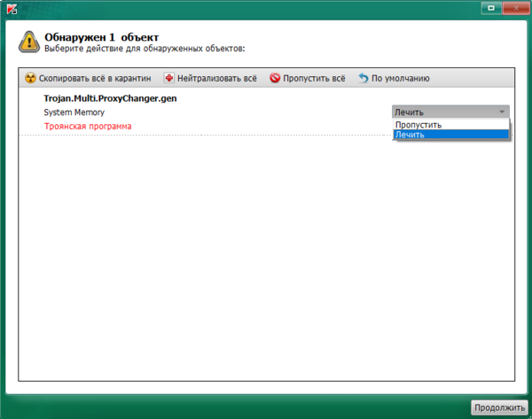Click the blue undo arrow default icon
Image resolution: width=532 pixels, height=419 pixels.
pyautogui.click(x=364, y=78)
